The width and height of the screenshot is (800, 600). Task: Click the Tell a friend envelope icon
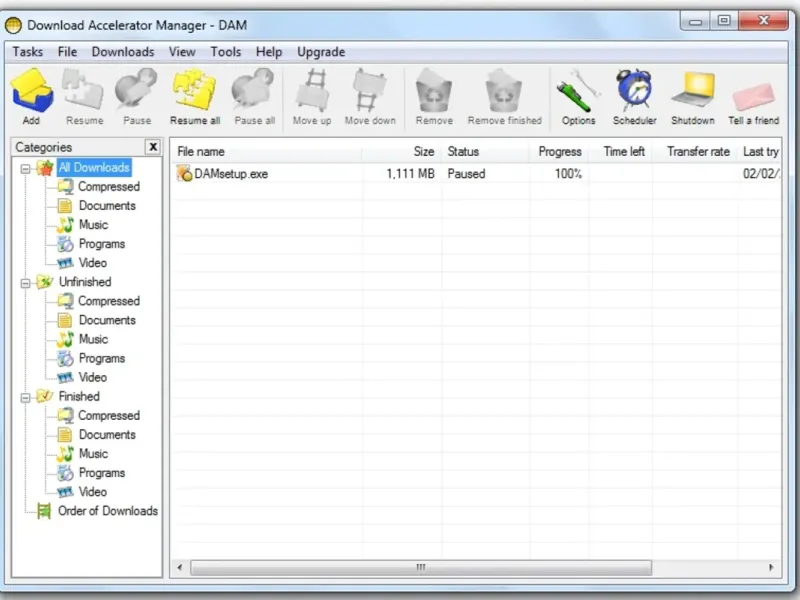754,96
